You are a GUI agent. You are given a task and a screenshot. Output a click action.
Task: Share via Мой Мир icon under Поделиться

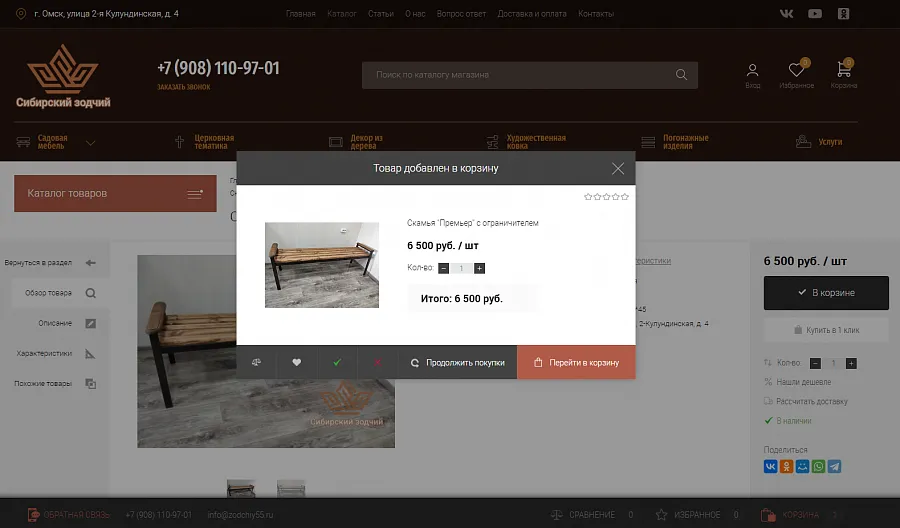(802, 466)
